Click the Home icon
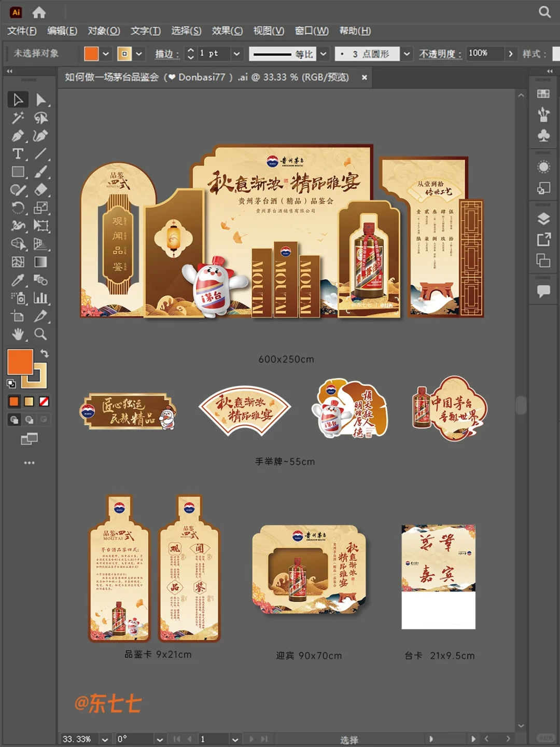560x747 pixels. [x=39, y=12]
